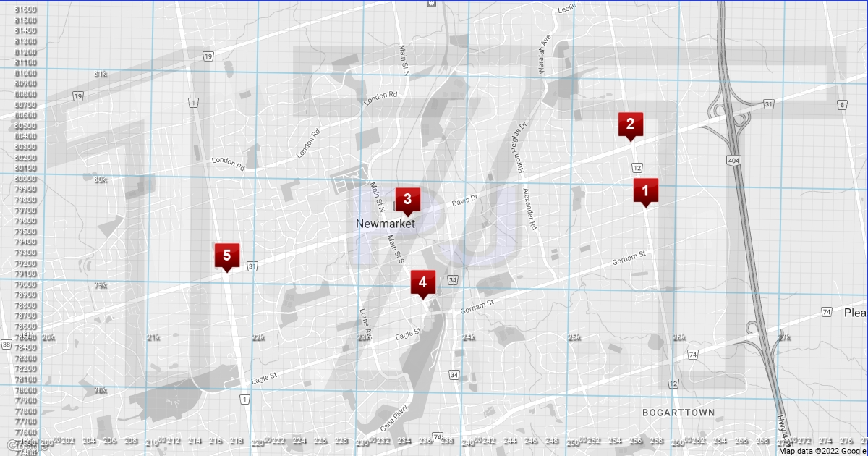Click route 12 shield below marker 2
This screenshot has height=456, width=868.
click(x=637, y=168)
